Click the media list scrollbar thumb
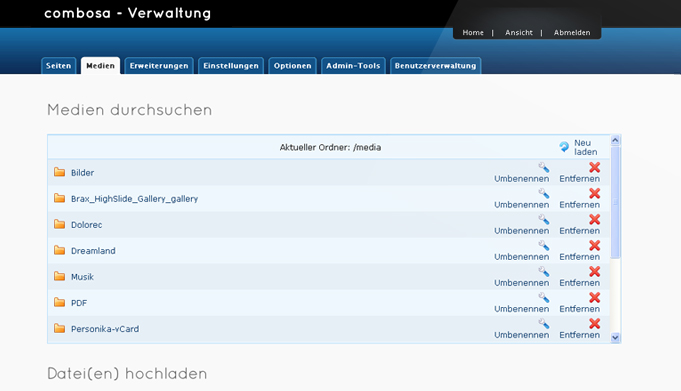The width and height of the screenshot is (681, 391). [x=615, y=202]
